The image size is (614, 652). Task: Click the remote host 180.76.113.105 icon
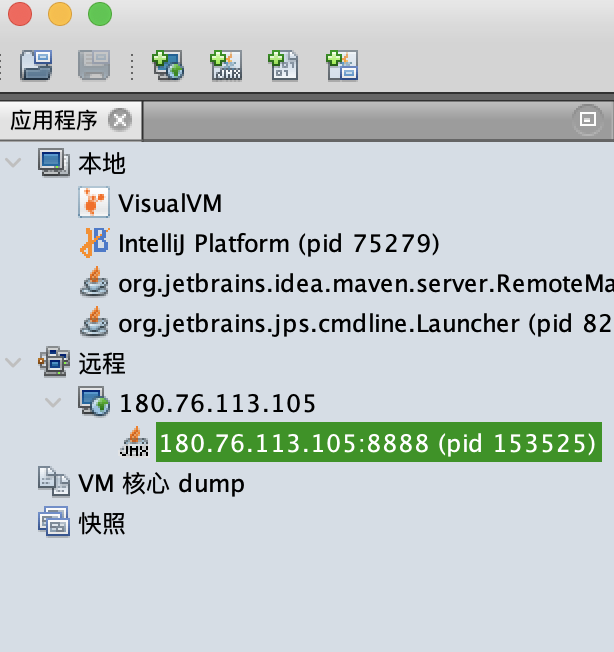94,402
